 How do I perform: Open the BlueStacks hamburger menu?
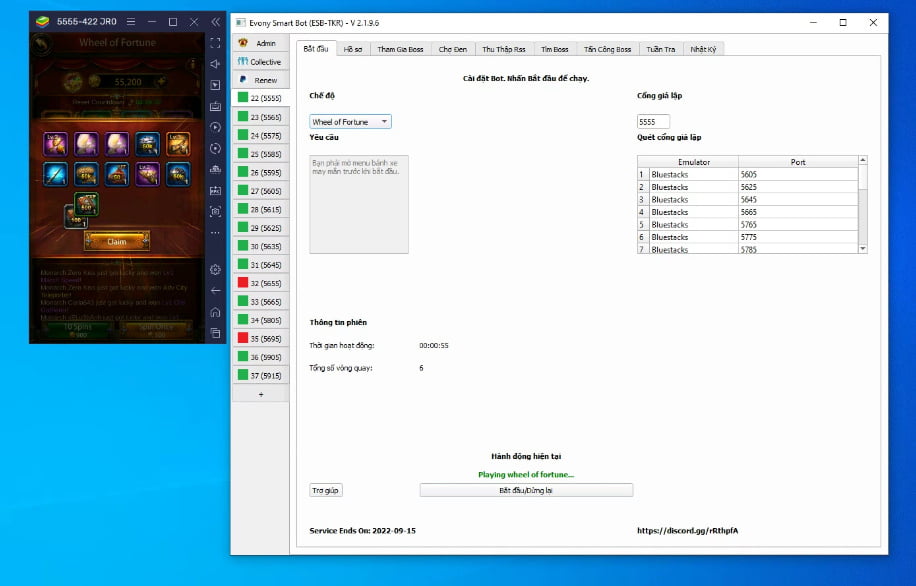coord(131,21)
